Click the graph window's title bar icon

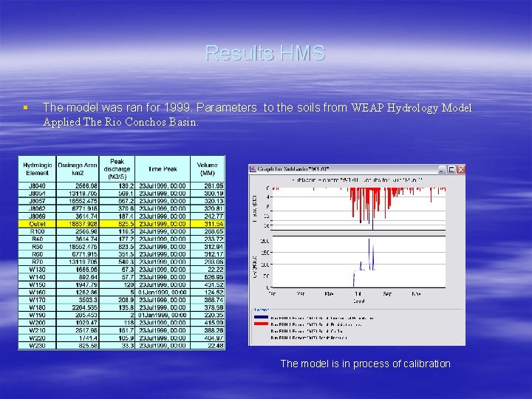click(253, 169)
